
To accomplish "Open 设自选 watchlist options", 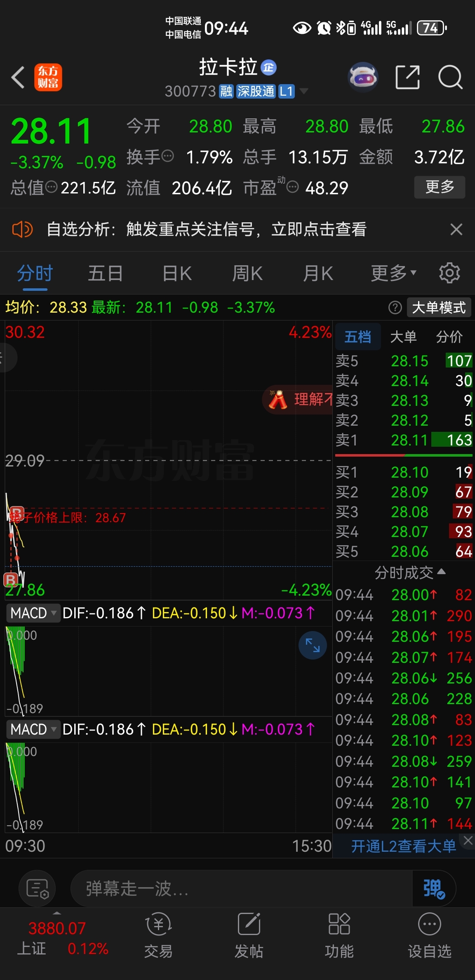I will tap(430, 935).
